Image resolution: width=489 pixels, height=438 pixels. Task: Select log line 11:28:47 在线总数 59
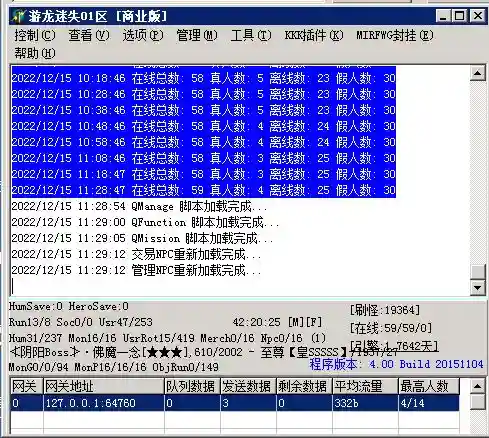[203, 190]
